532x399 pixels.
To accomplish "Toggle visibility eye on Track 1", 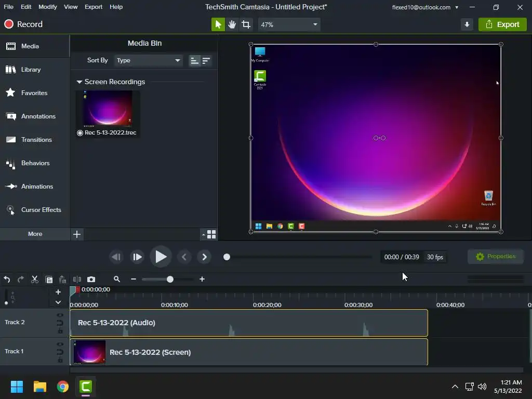I will tap(60, 344).
